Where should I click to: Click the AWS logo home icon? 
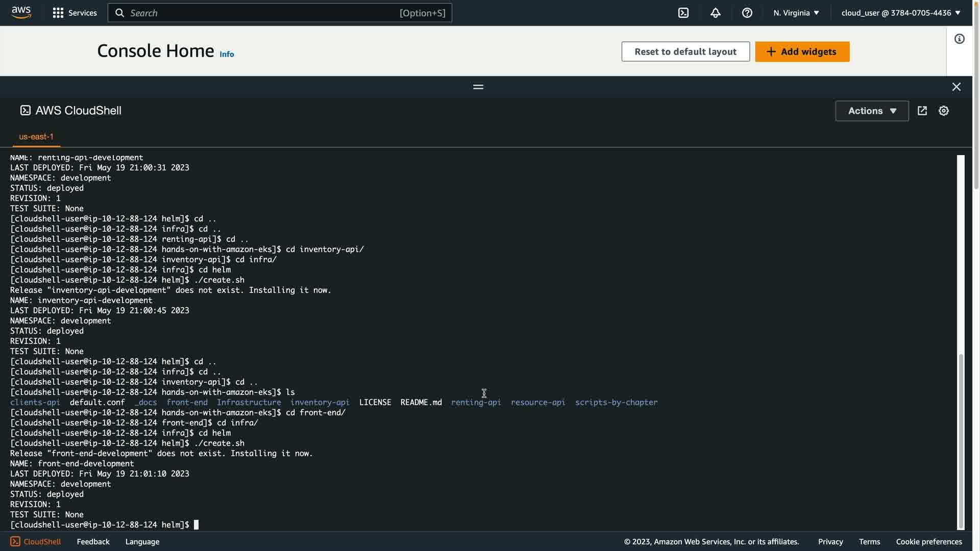(x=21, y=13)
